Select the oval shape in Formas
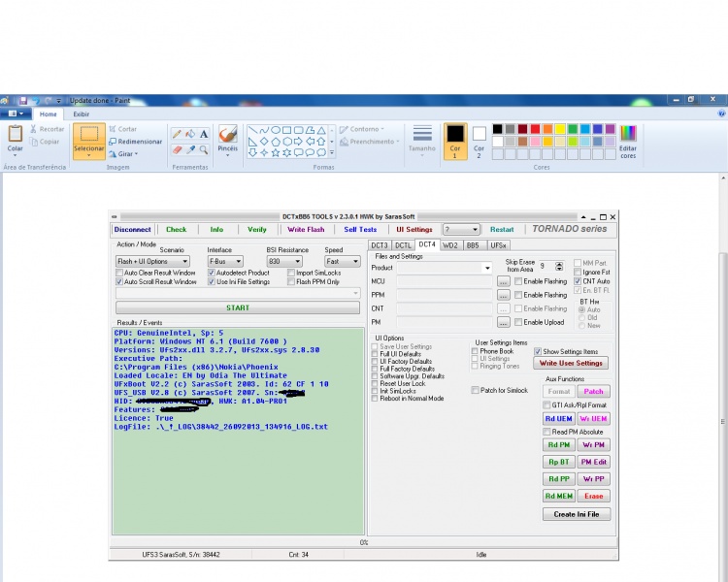Screen dimensions: 728x582 (276, 130)
